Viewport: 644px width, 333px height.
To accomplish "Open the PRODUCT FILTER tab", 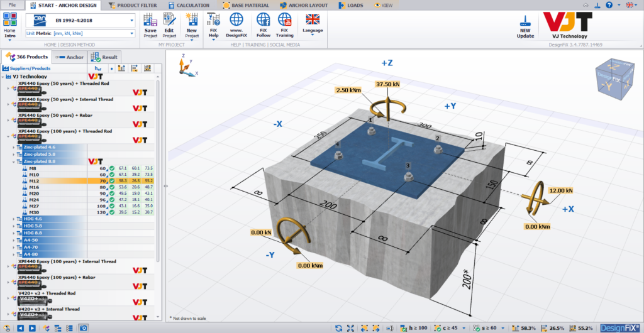I will (132, 5).
